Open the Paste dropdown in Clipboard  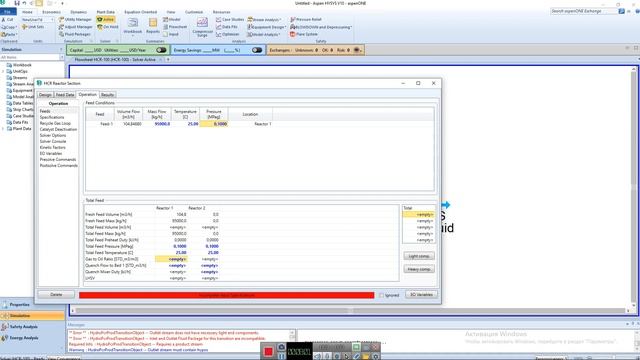coord(16,34)
